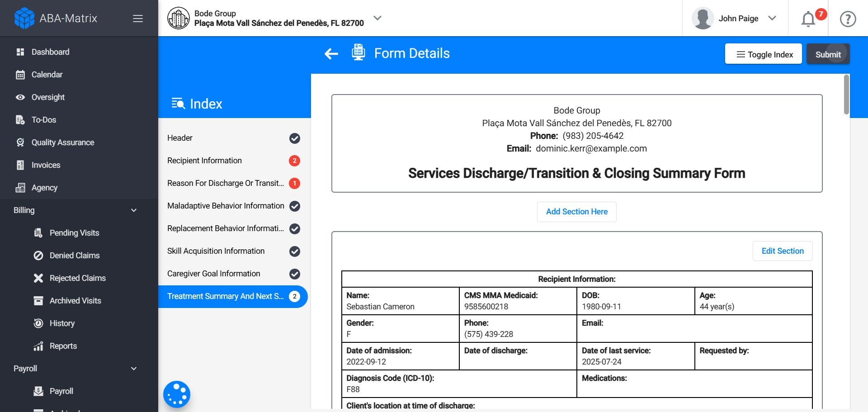Click the red badge on Recipient Information
The image size is (868, 412).
pos(295,161)
